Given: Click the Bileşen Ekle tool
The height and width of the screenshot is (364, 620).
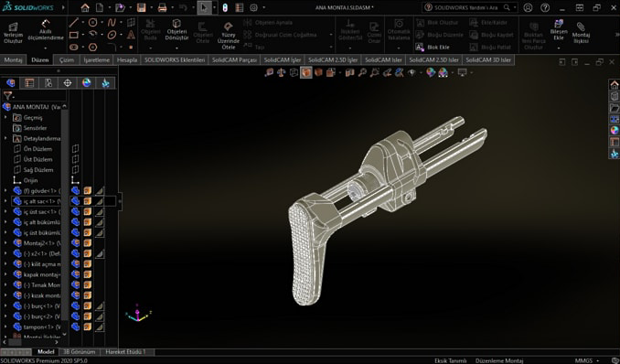Looking at the screenshot, I should click(x=559, y=29).
